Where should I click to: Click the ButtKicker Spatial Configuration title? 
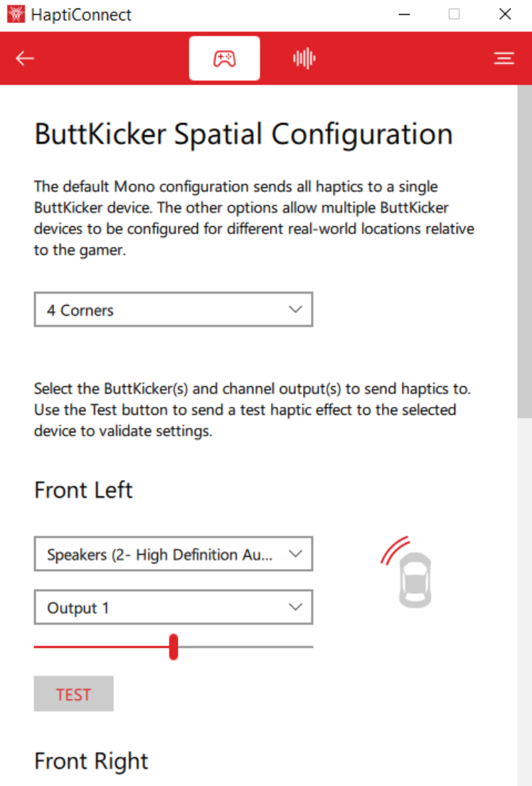pos(243,134)
